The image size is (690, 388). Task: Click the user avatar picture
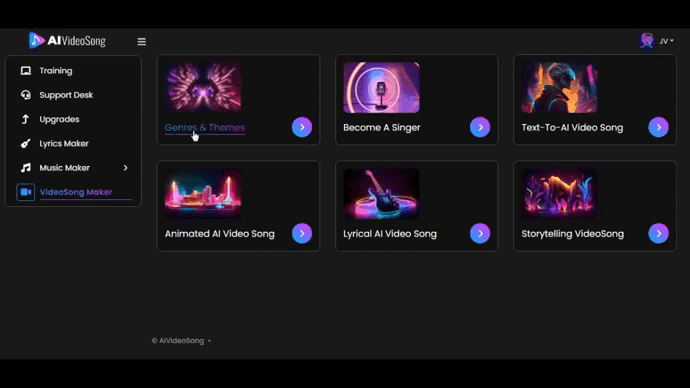point(647,41)
